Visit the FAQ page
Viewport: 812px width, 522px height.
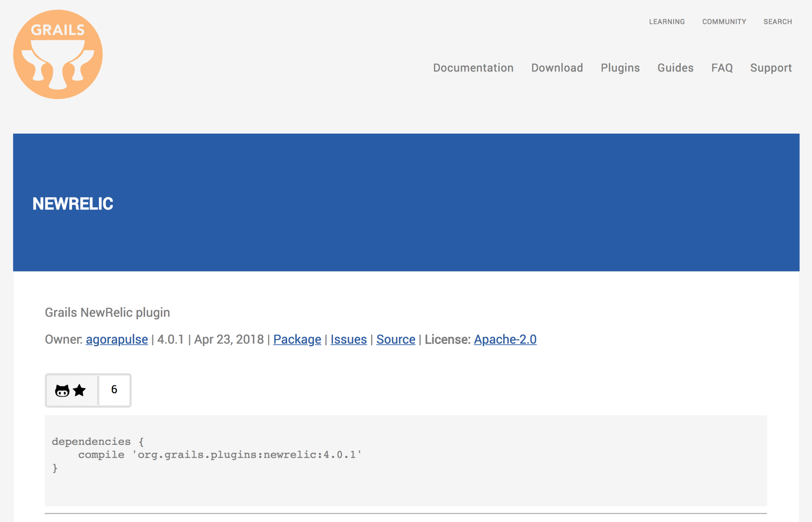(721, 68)
